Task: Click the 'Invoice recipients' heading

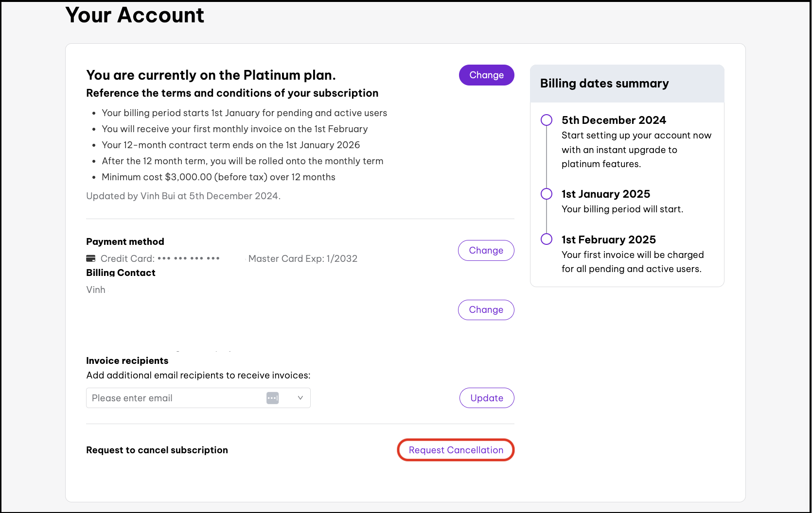Action: tap(127, 360)
